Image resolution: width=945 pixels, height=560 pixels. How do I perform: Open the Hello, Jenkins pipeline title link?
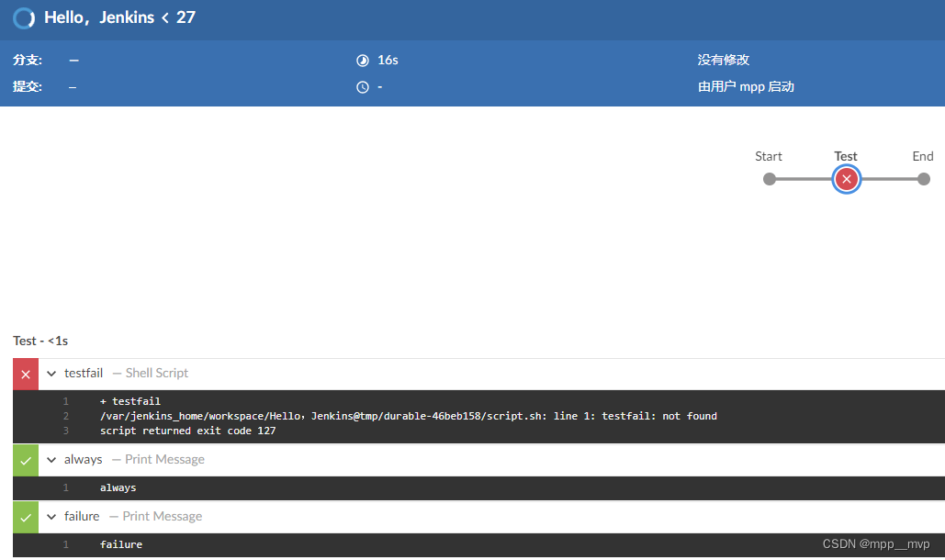point(99,17)
